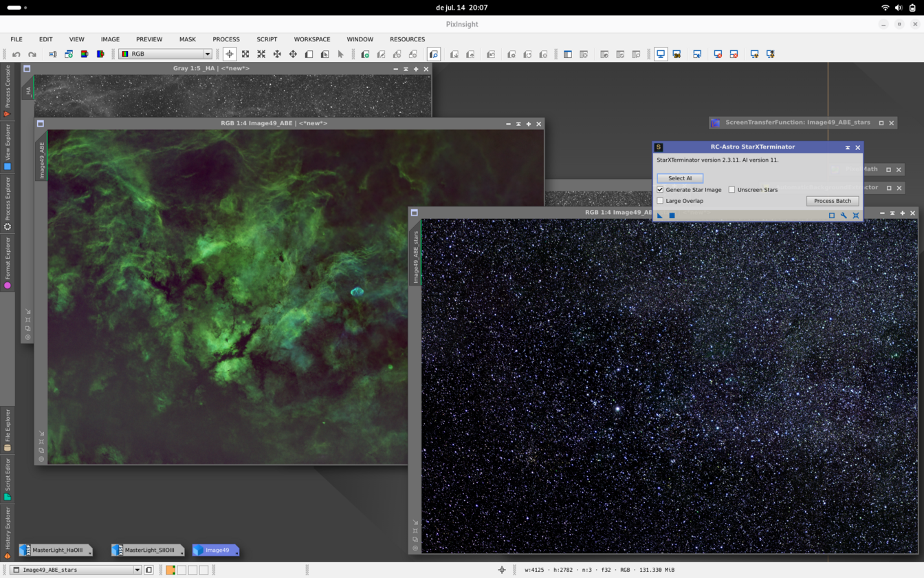924x578 pixels.
Task: Open the View Explorer side panel
Action: tap(8, 147)
